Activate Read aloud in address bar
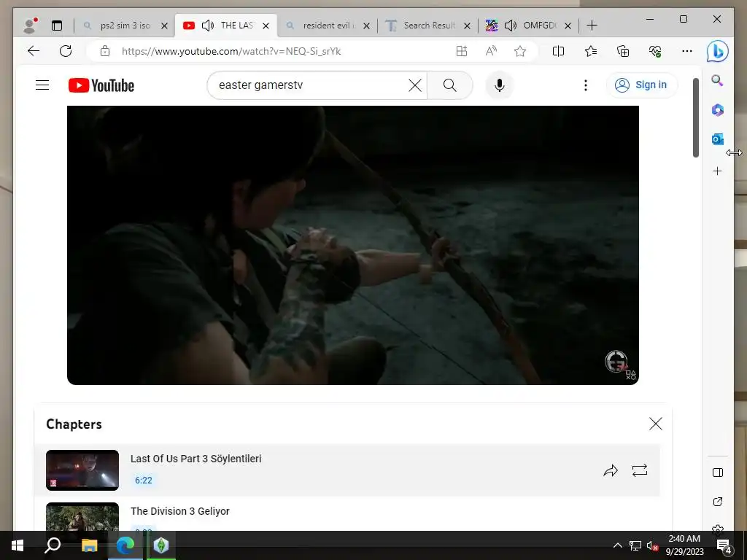747x560 pixels. [x=491, y=51]
